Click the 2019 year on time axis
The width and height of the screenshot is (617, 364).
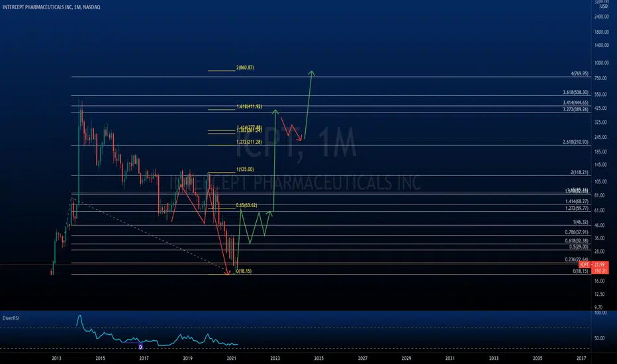click(187, 358)
